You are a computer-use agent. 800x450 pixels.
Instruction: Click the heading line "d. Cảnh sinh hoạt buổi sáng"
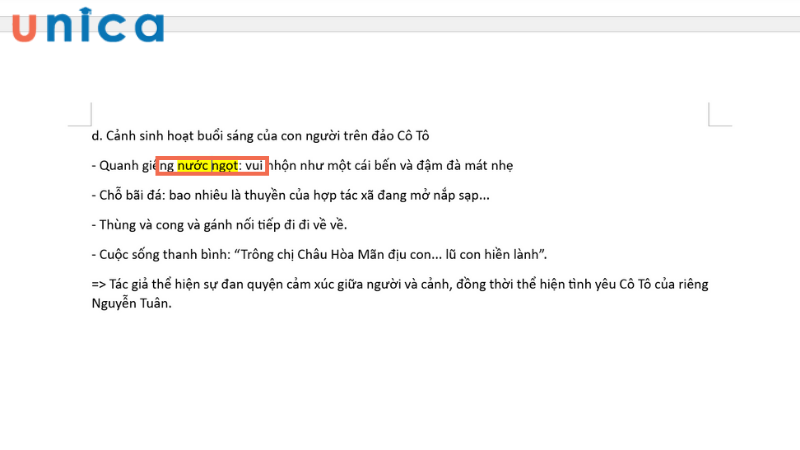tap(260, 136)
